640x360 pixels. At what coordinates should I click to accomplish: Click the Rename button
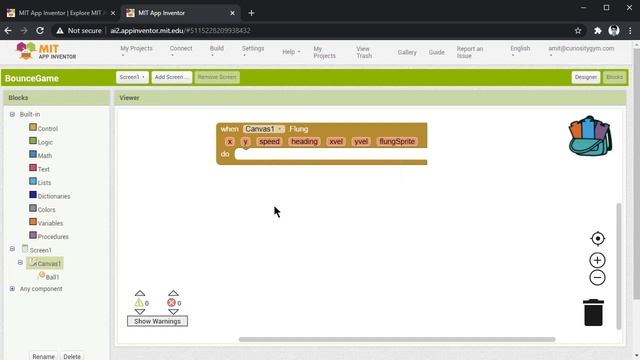tap(43, 356)
